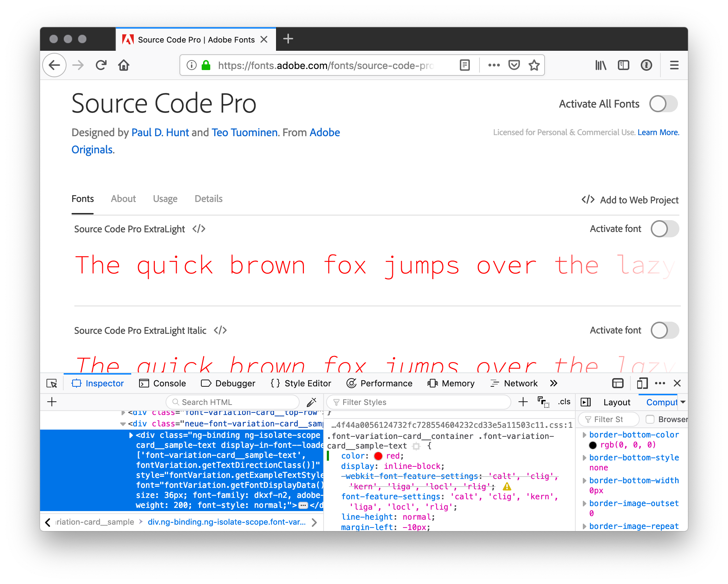The height and width of the screenshot is (584, 728).
Task: Add a new CSS rule with the plus icon
Action: (523, 402)
